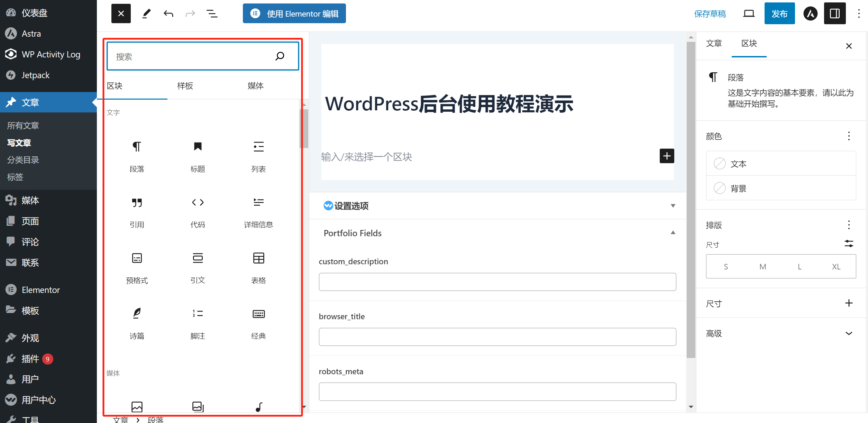Open preview with the laptop icon
Screen dimensions: 868x423
[x=749, y=13]
